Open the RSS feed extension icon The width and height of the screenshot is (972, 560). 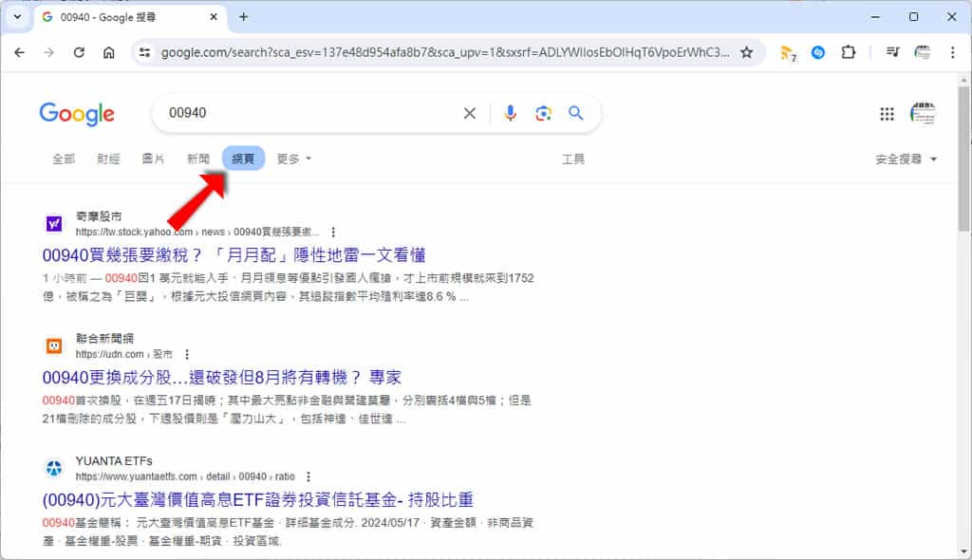(x=788, y=53)
